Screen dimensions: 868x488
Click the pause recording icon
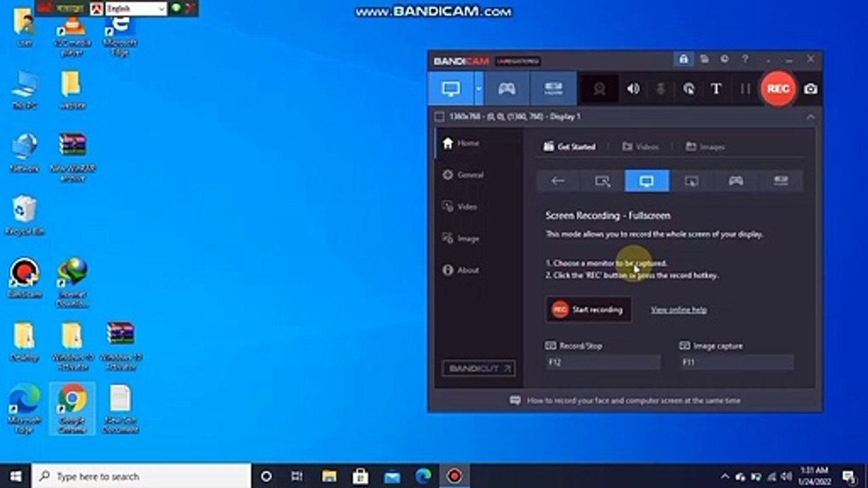click(745, 89)
